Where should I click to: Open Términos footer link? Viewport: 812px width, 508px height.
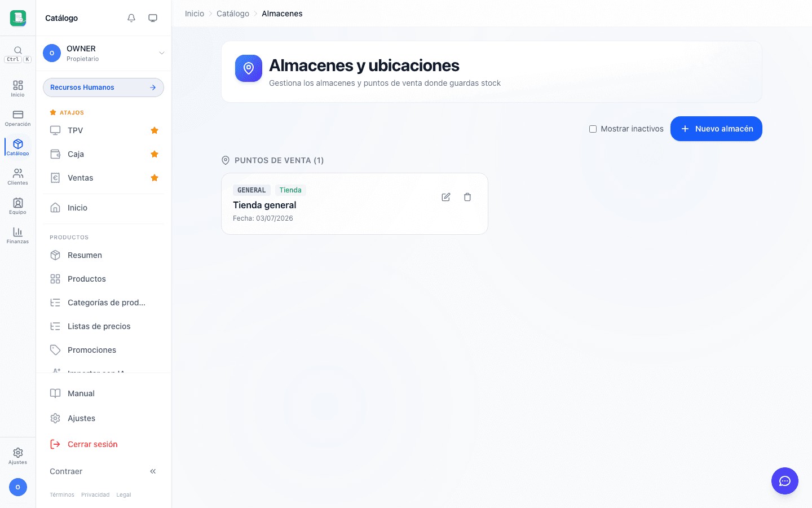tap(62, 495)
